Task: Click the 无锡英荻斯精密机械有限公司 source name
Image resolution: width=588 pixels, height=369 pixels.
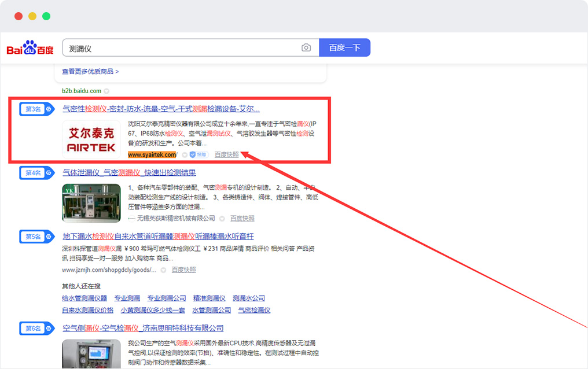Action: tap(176, 218)
